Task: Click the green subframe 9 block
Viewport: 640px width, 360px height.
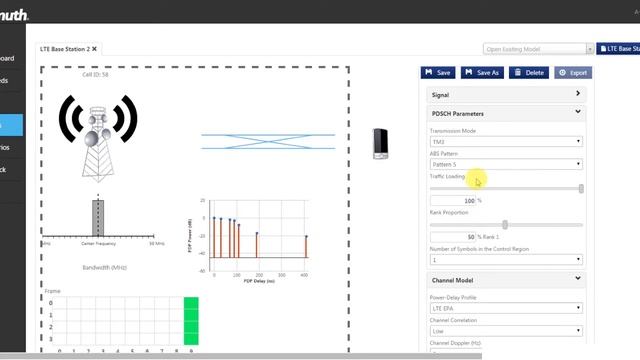Action: tap(191, 321)
